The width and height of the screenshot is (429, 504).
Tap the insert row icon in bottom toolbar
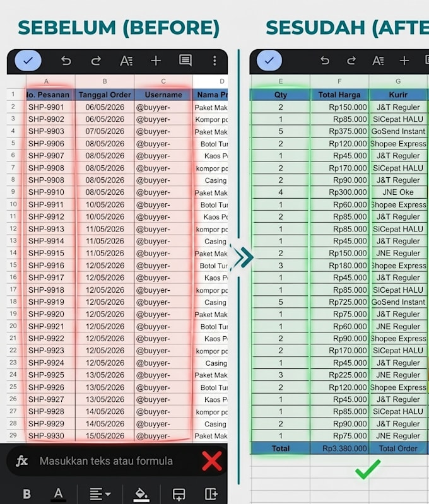179,494
